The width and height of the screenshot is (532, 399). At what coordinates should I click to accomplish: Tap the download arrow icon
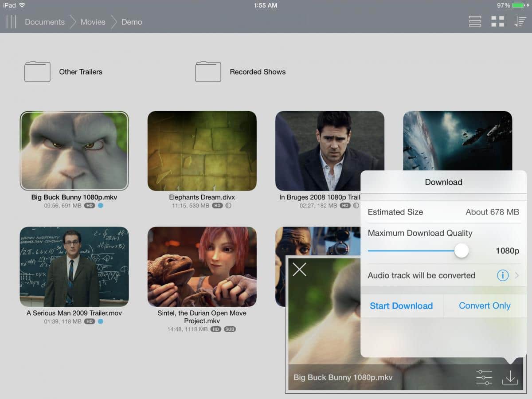click(510, 377)
